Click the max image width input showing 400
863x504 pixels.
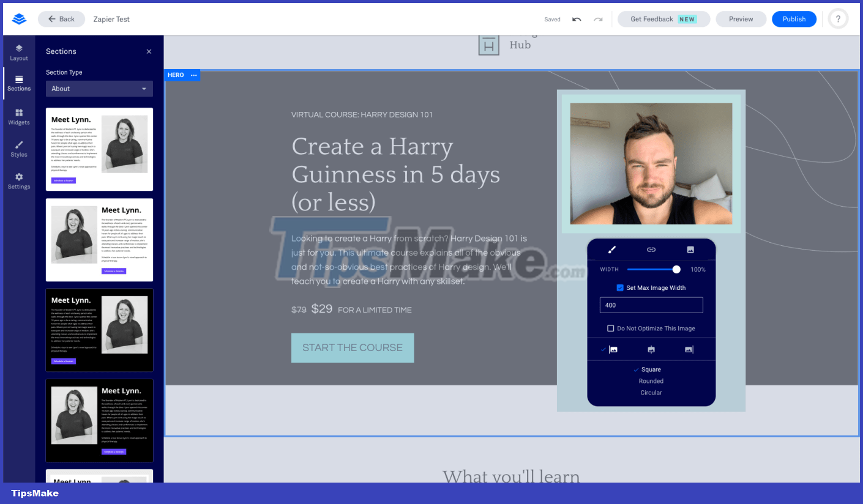(x=651, y=305)
